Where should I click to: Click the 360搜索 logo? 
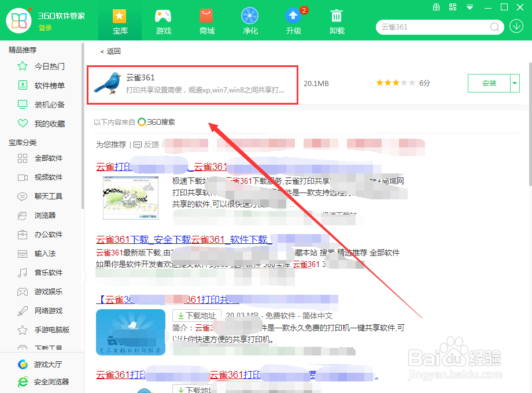(x=156, y=122)
